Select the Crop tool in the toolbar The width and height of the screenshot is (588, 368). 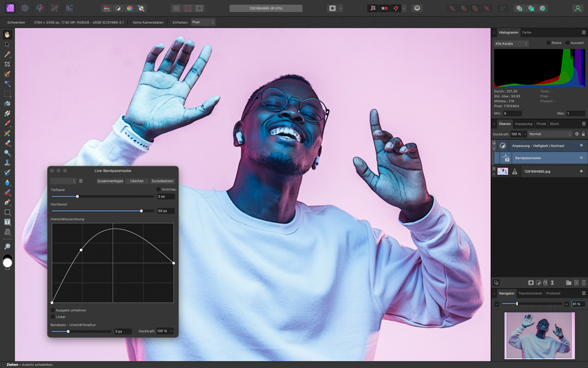8,64
